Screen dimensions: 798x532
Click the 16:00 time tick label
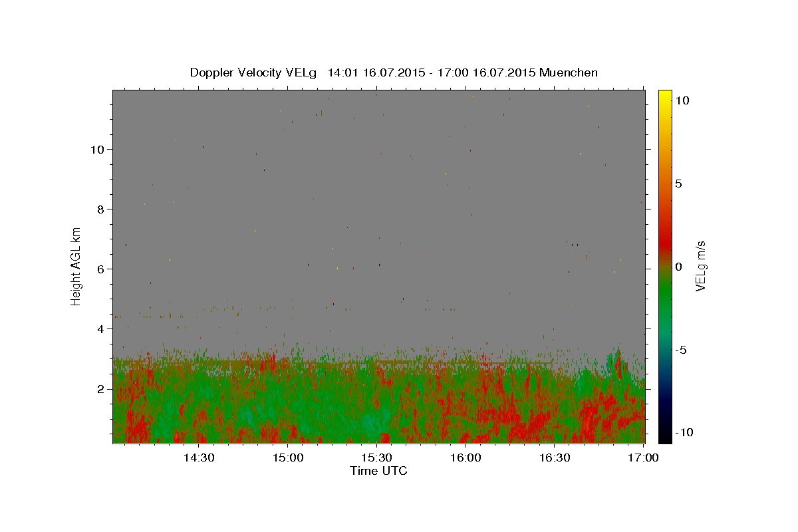(x=466, y=458)
